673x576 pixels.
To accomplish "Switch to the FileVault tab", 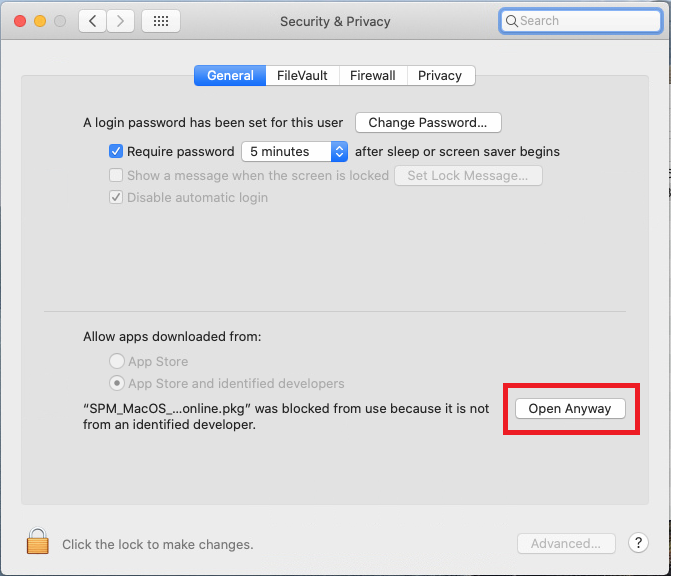I will (303, 75).
